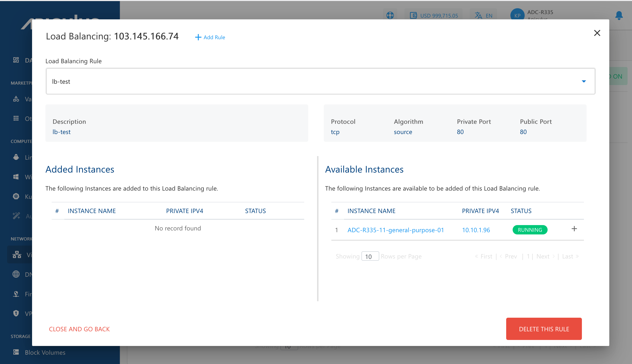The height and width of the screenshot is (364, 632).
Task: Click the Kubernetes icon in sidebar
Action: coord(16,196)
